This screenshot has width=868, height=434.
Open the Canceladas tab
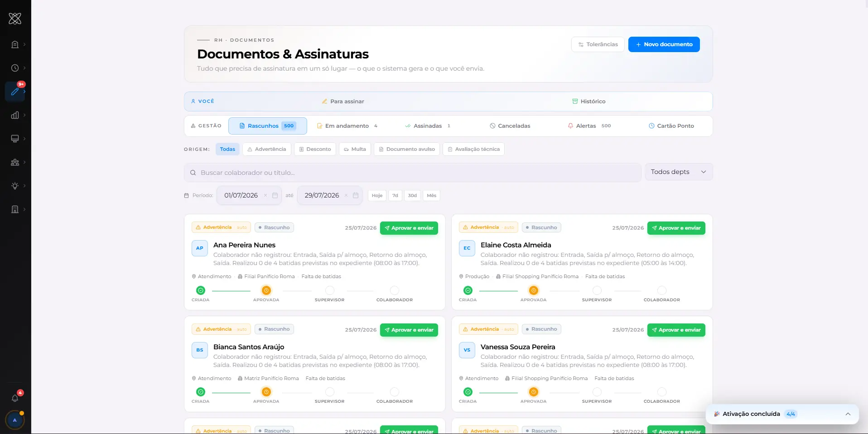(x=510, y=126)
